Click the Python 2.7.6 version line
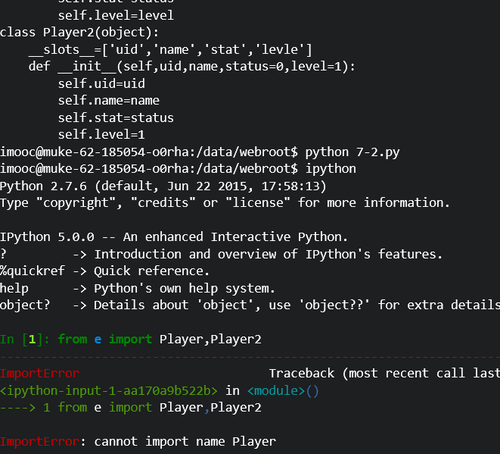The width and height of the screenshot is (500, 454). [163, 186]
